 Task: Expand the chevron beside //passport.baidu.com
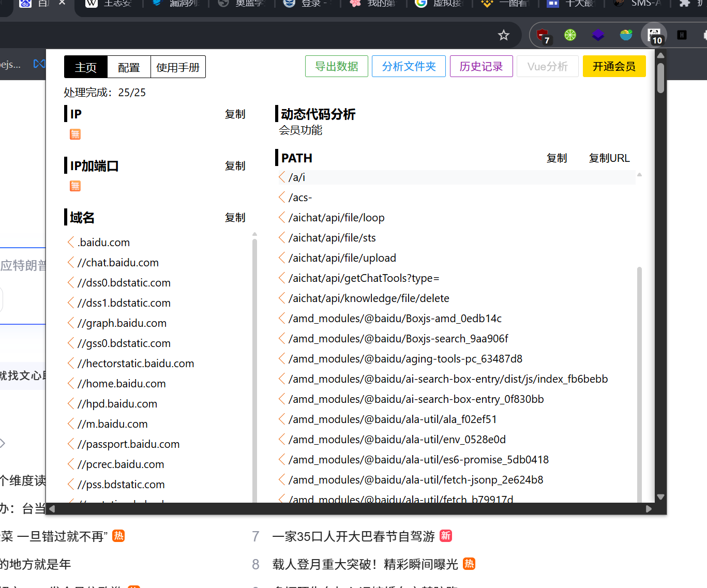tap(71, 444)
